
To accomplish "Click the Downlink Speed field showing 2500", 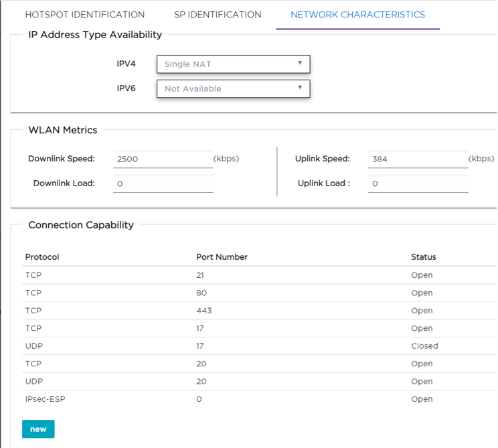I will 163,159.
